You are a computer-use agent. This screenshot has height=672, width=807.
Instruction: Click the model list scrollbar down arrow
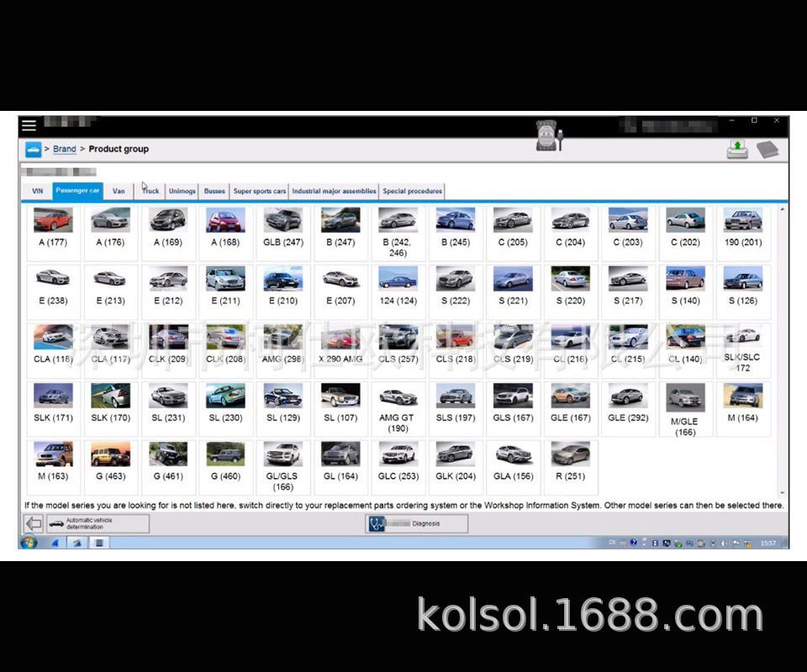coord(783,492)
